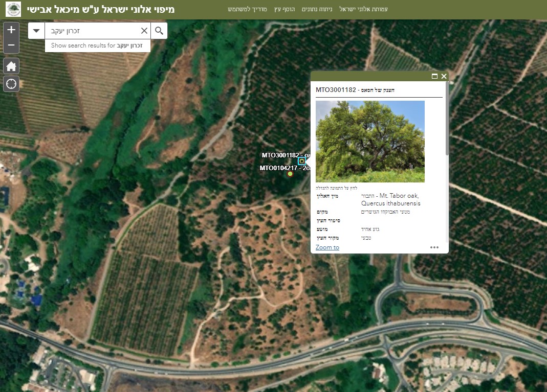The width and height of the screenshot is (547, 392).
Task: Click the header title מיפוי אלוני ישראל
Action: (101, 9)
